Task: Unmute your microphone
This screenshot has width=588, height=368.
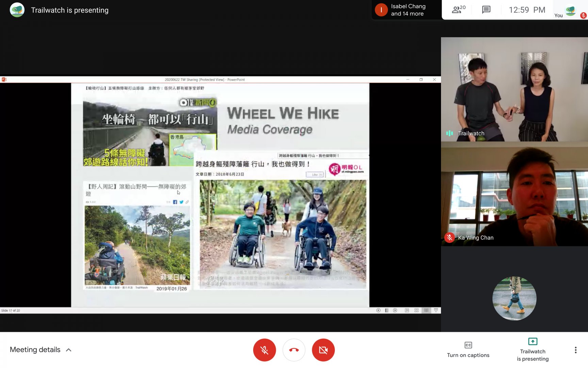Action: (x=264, y=350)
